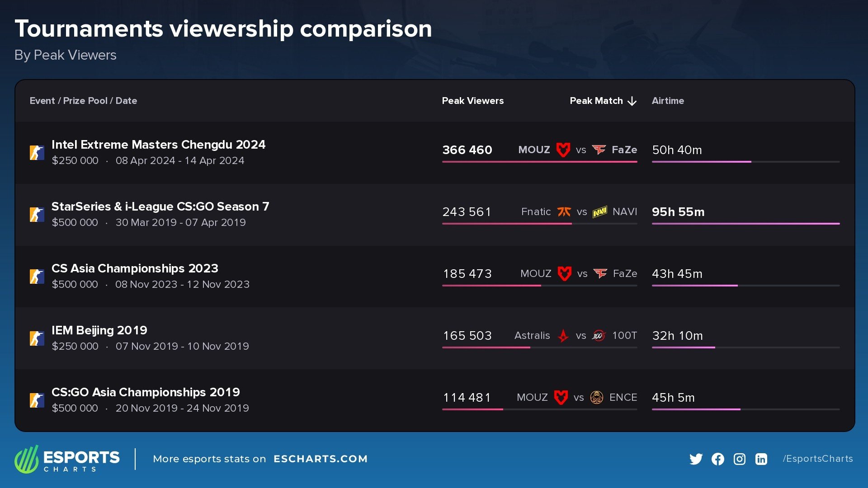
Task: Open CS:GO Asia Championships 2019 event
Action: [146, 392]
